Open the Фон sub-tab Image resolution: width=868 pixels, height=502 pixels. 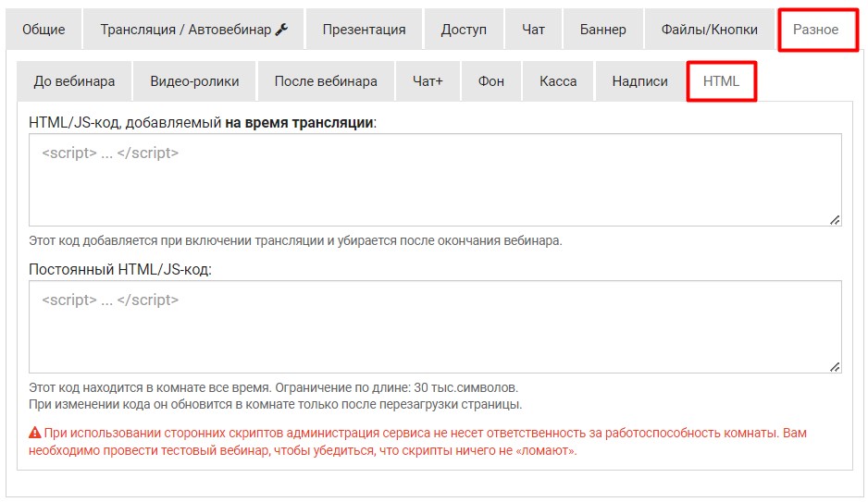click(491, 81)
